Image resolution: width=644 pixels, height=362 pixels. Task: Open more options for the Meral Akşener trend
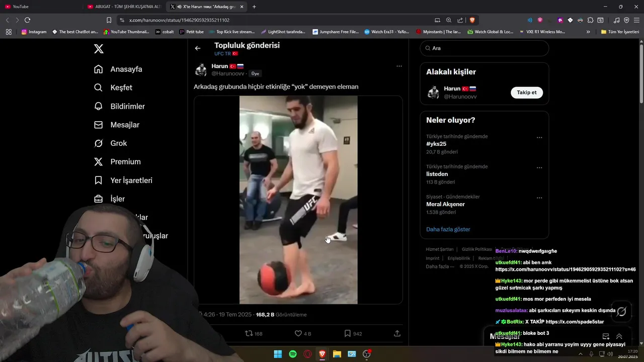coord(539,198)
